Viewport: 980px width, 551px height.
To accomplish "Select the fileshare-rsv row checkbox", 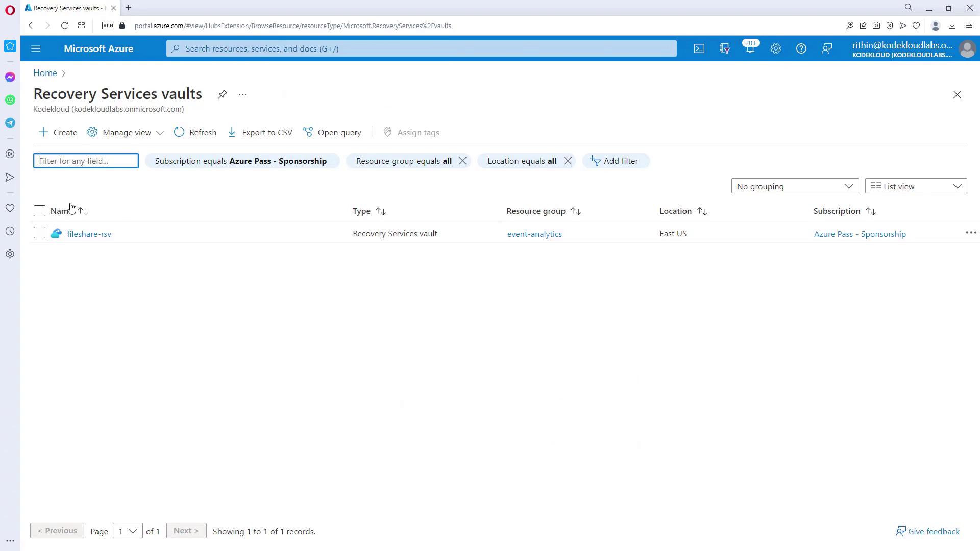I will (x=39, y=233).
